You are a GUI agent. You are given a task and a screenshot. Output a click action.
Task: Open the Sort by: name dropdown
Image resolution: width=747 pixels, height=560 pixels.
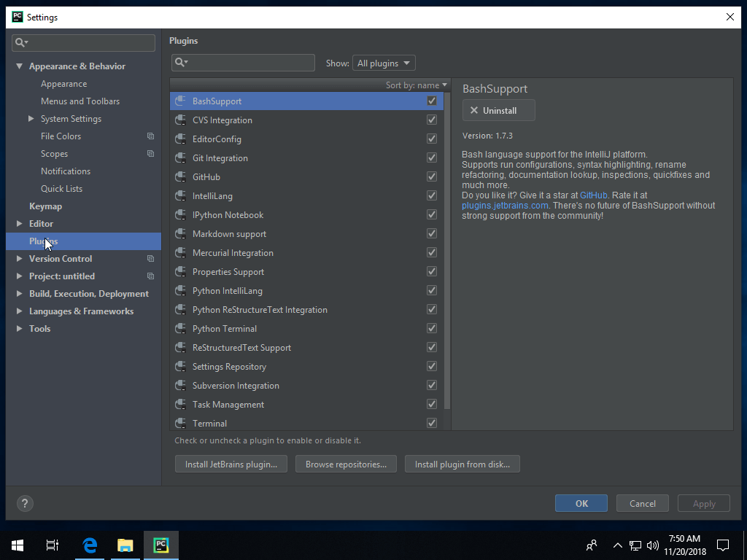417,85
